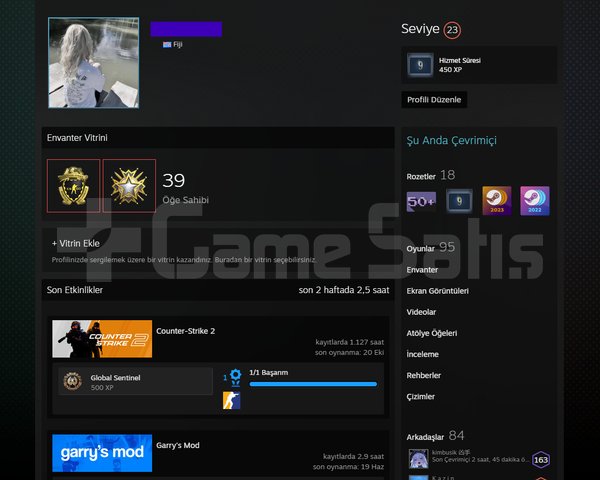Image resolution: width=600 pixels, height=480 pixels.
Task: Click the Steam 2022 badge
Action: pyautogui.click(x=535, y=201)
